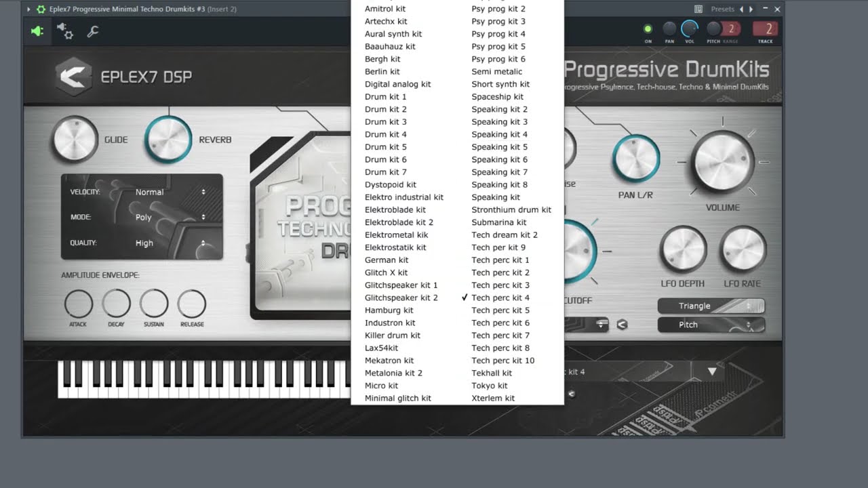868x488 pixels.
Task: Go to previous preset arrow
Action: point(741,9)
